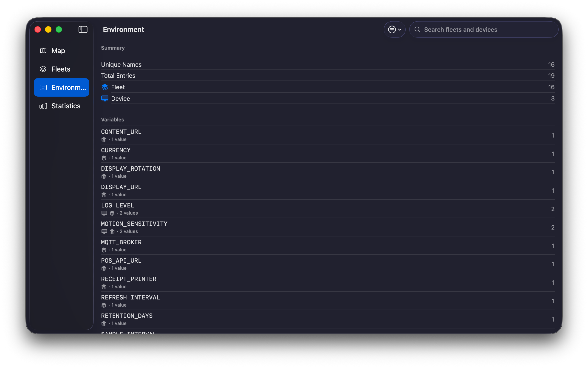Viewport: 588px width, 368px height.
Task: Click fleet icon under CONTENT_URL
Action: point(104,139)
